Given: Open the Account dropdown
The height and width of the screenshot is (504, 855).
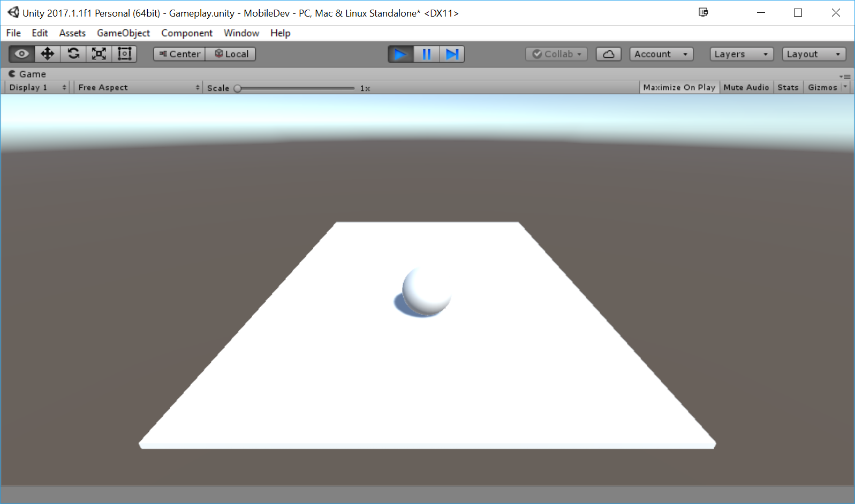Looking at the screenshot, I should click(661, 54).
